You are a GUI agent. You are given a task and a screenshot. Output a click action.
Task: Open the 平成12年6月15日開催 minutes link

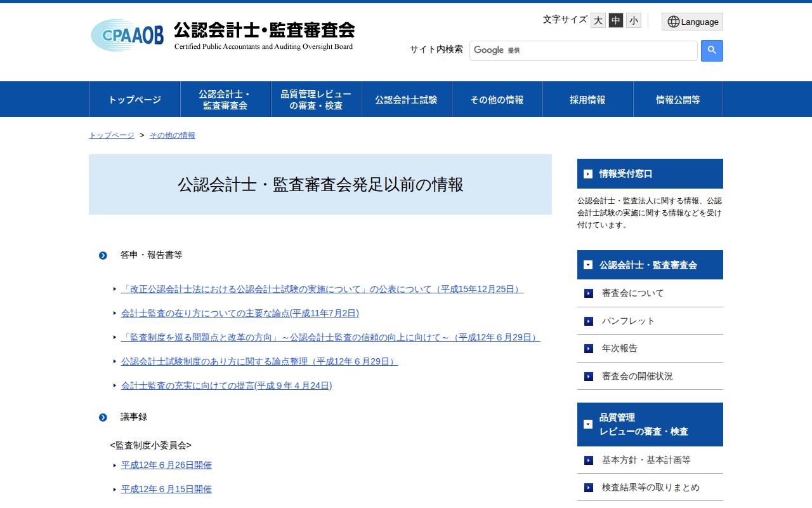tap(166, 489)
